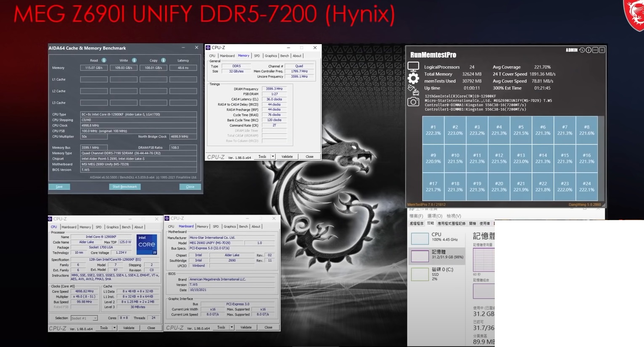This screenshot has width=644, height=347.
Task: Click the Intel Core i9 logo in CPU-Z
Action: point(147,244)
